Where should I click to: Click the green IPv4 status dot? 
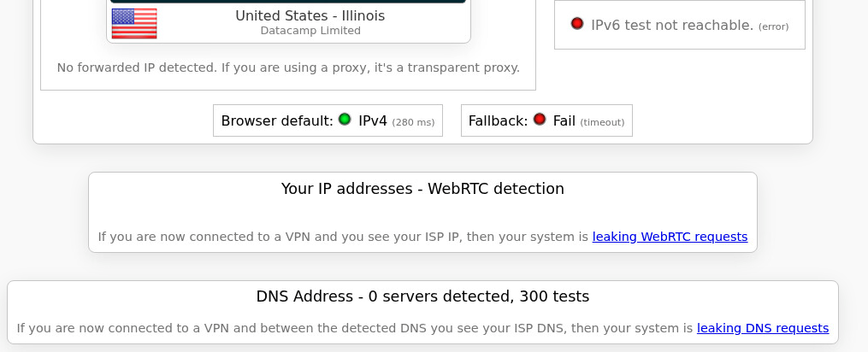coord(345,120)
